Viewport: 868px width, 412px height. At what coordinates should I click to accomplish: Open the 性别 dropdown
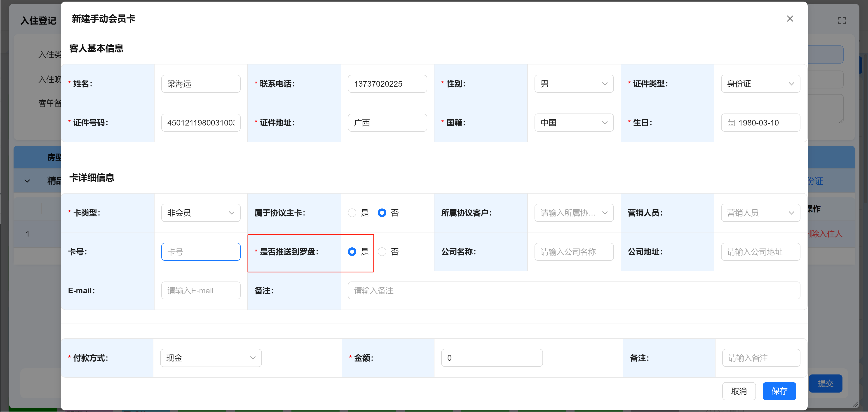(x=573, y=84)
